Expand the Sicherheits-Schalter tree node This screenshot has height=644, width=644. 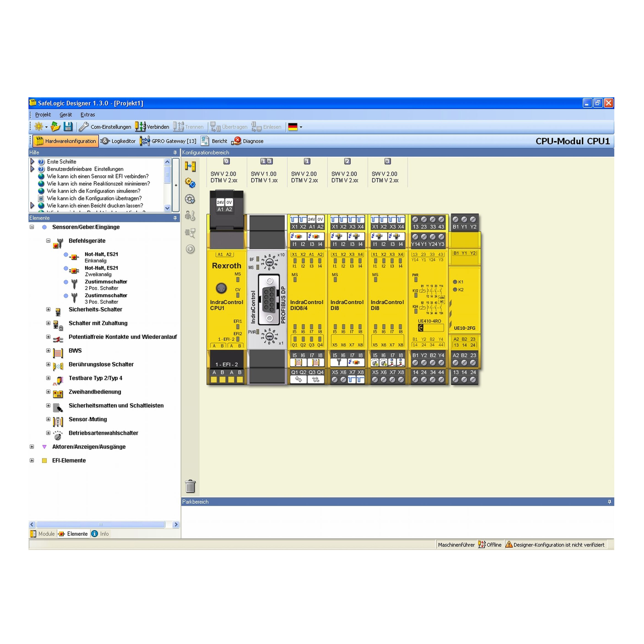pyautogui.click(x=48, y=310)
